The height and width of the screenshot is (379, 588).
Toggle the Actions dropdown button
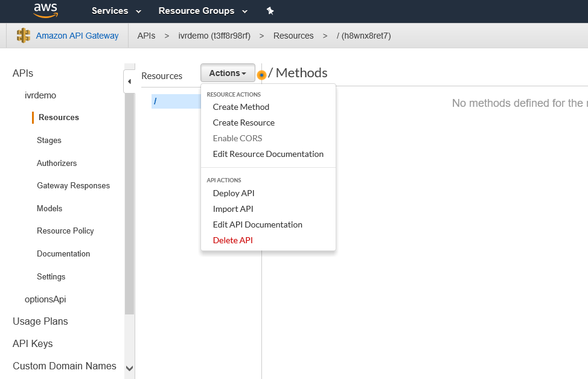click(x=228, y=73)
